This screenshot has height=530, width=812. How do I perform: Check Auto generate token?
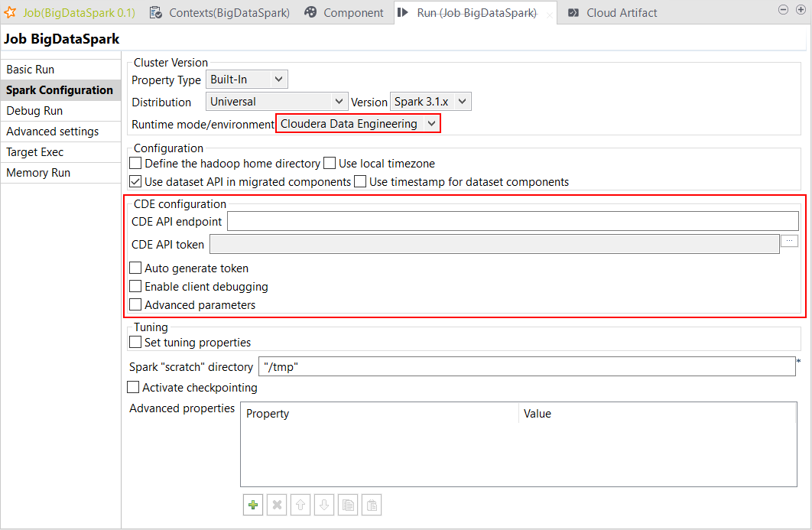[x=135, y=268]
